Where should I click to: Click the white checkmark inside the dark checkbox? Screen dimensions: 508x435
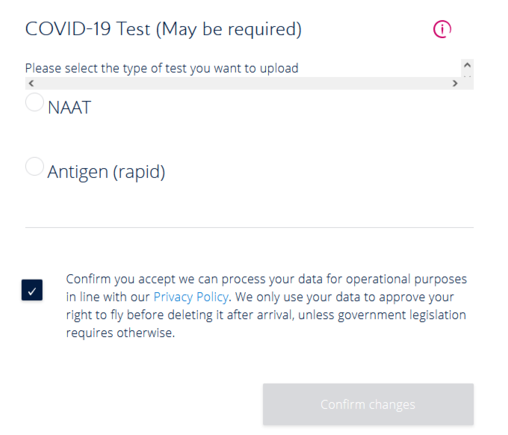32,292
